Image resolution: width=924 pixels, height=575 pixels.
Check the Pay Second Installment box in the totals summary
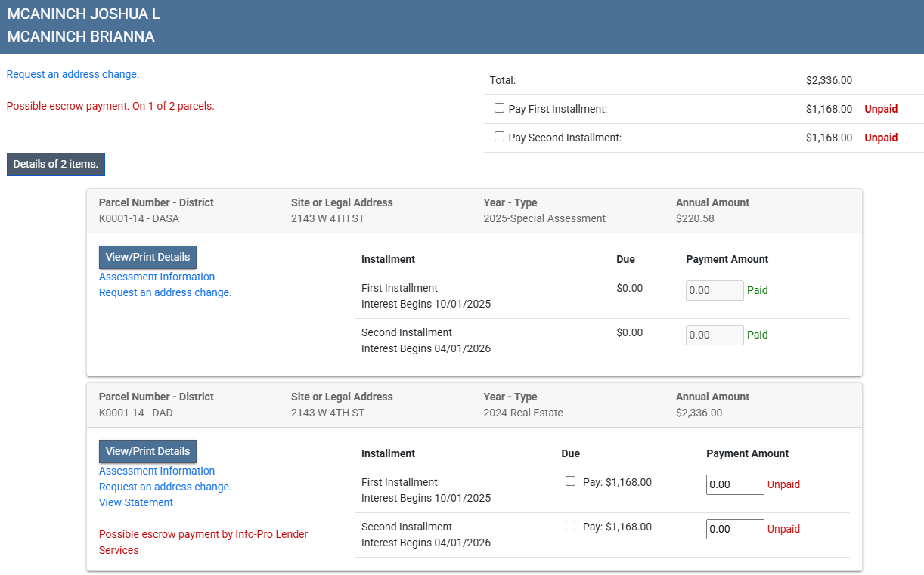pyautogui.click(x=499, y=137)
